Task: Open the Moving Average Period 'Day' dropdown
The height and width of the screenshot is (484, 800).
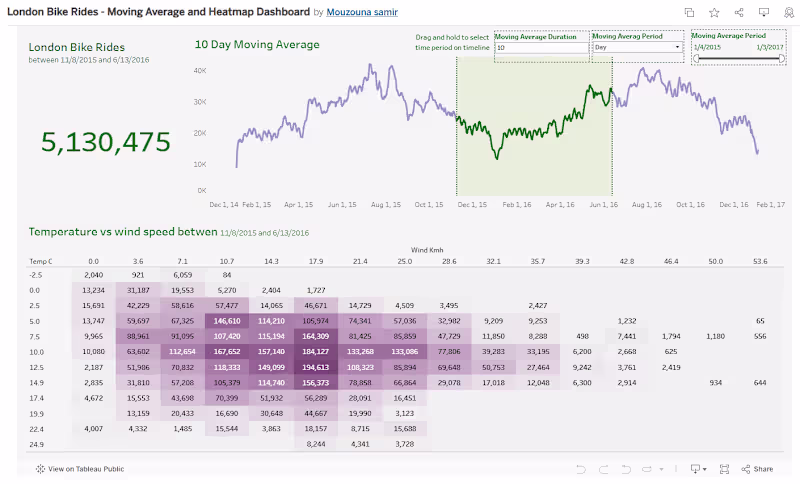Action: 637,47
